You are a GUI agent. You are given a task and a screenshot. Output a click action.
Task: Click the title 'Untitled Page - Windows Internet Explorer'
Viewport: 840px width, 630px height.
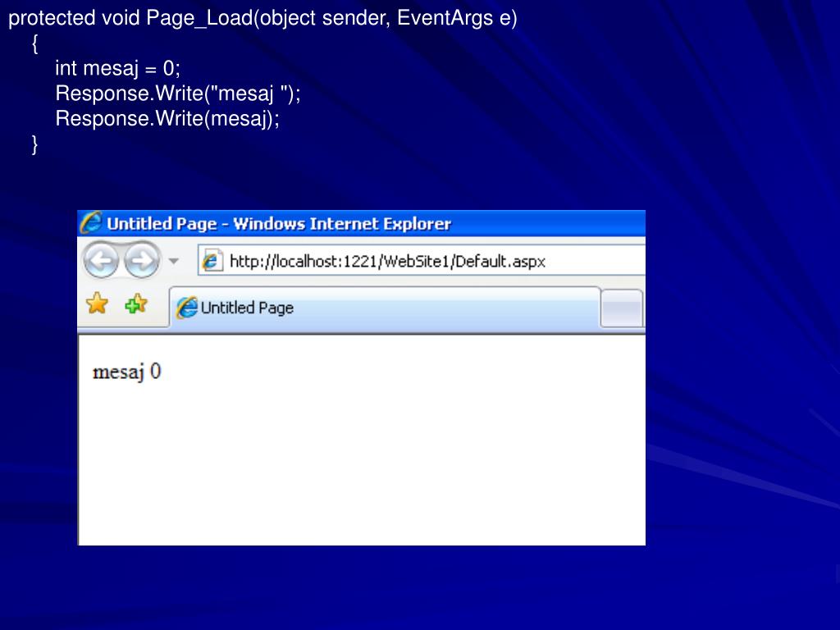pos(279,223)
